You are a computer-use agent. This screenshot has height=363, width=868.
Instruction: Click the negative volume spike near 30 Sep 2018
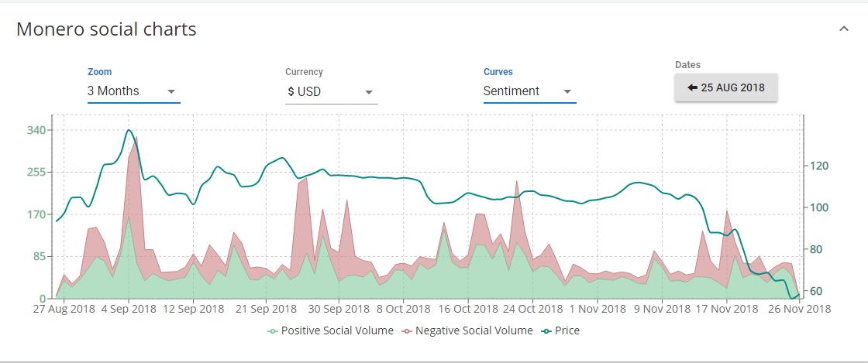click(x=346, y=201)
